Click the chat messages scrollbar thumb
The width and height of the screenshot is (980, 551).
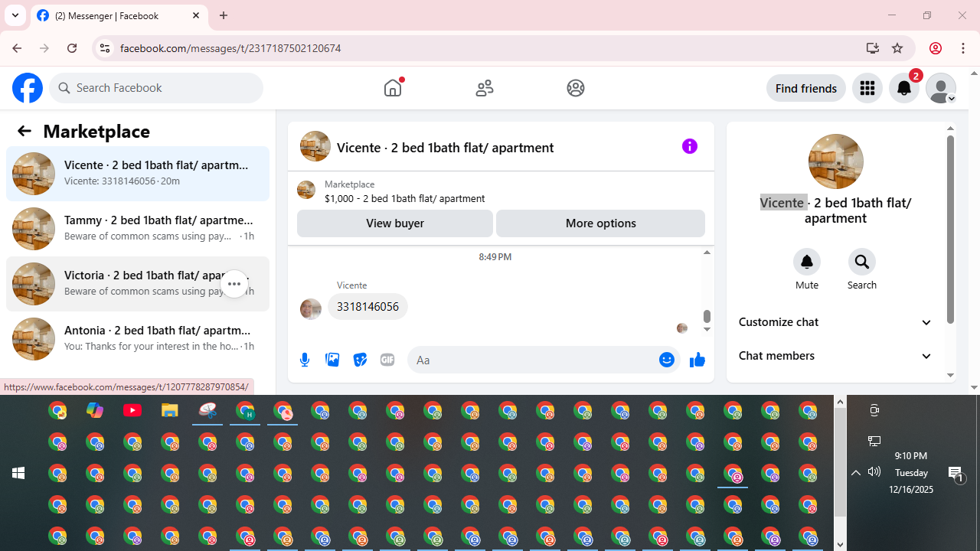coord(707,316)
